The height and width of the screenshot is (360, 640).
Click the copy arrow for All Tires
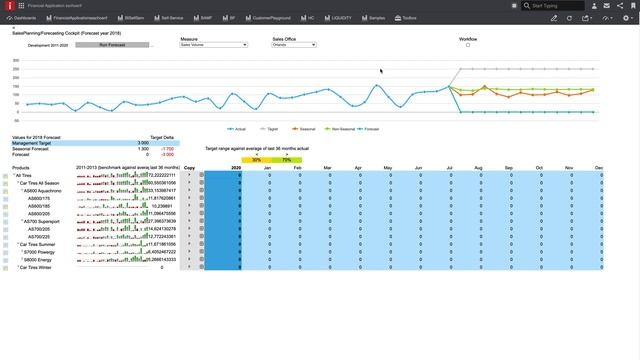189,175
